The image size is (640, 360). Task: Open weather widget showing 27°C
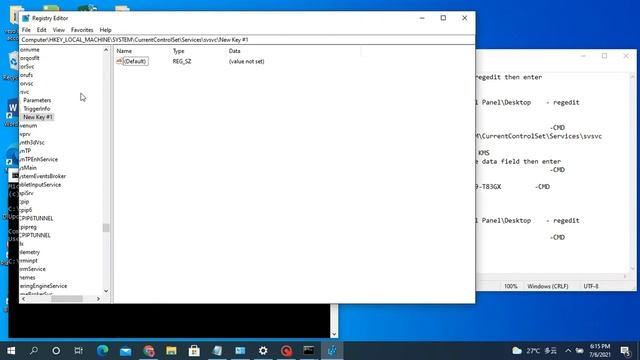(x=534, y=351)
